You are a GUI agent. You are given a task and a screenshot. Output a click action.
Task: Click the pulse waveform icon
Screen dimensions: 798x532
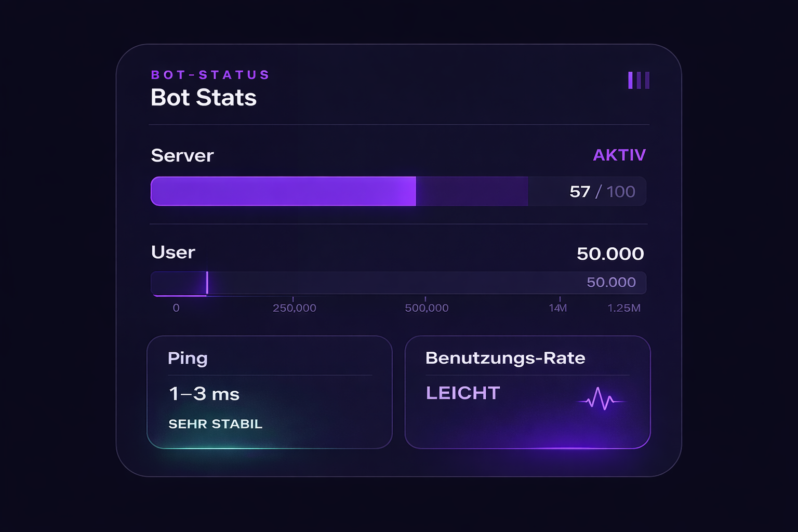tap(601, 399)
